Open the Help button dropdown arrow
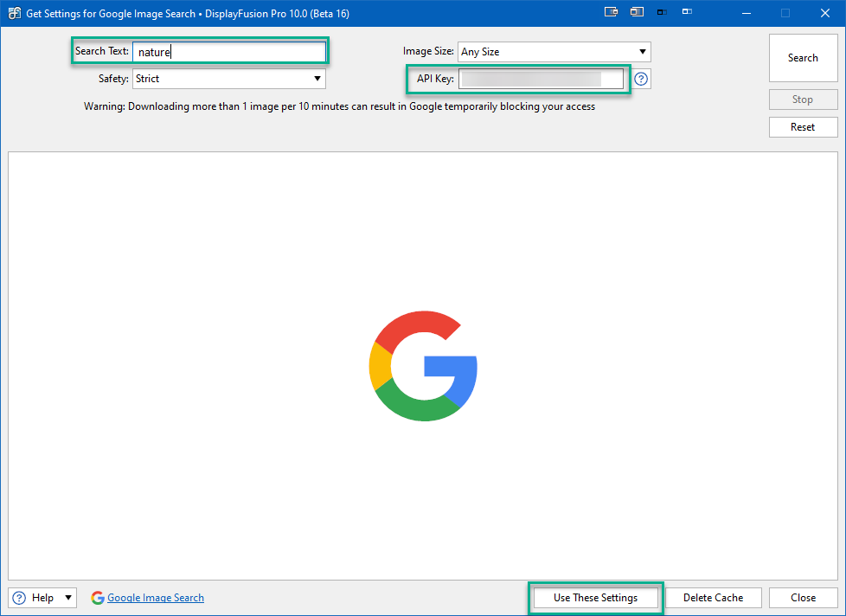846x616 pixels. (x=68, y=598)
